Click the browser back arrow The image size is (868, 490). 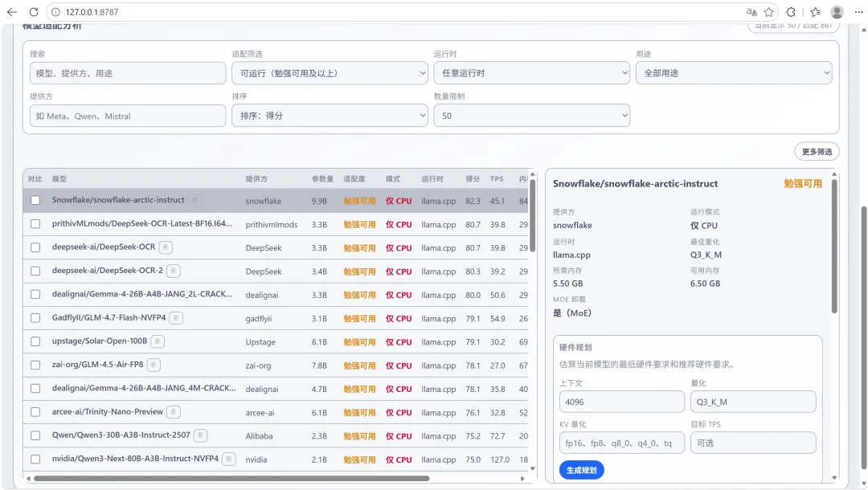pyautogui.click(x=11, y=12)
